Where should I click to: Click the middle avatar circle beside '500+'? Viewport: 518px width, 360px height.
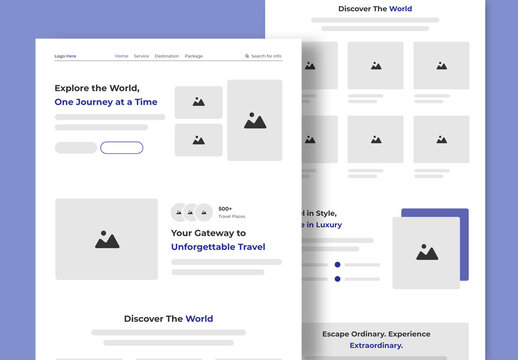190,212
